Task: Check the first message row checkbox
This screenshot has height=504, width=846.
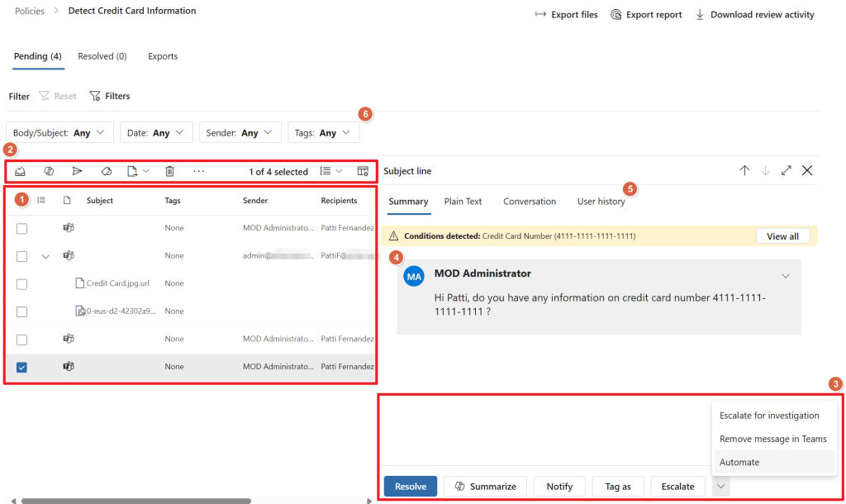Action: (x=22, y=228)
